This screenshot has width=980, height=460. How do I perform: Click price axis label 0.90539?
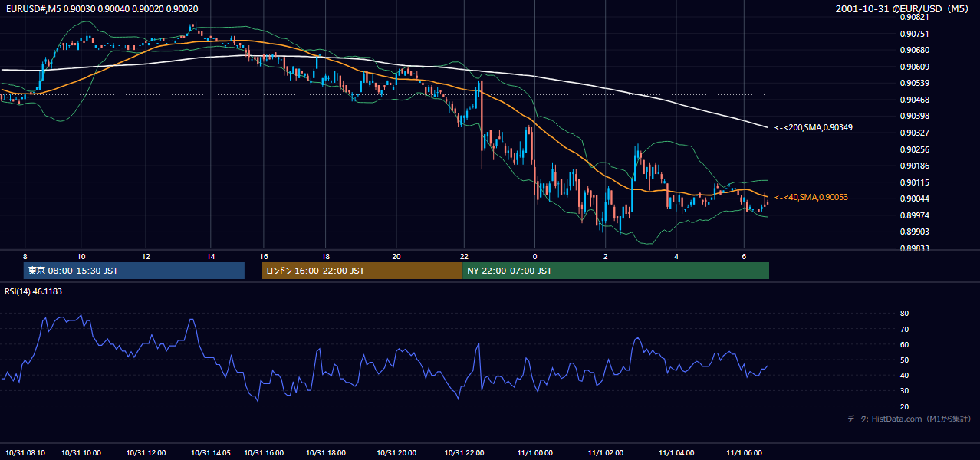pyautogui.click(x=914, y=83)
